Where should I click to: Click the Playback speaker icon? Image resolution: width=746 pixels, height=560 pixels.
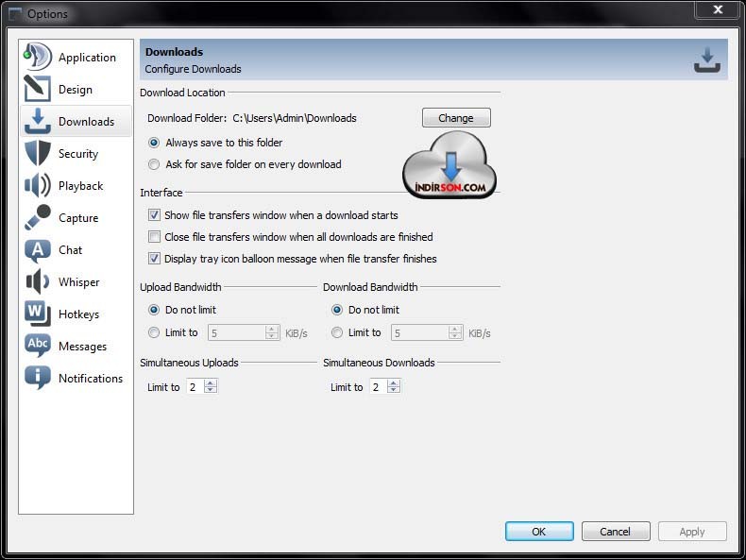click(38, 185)
